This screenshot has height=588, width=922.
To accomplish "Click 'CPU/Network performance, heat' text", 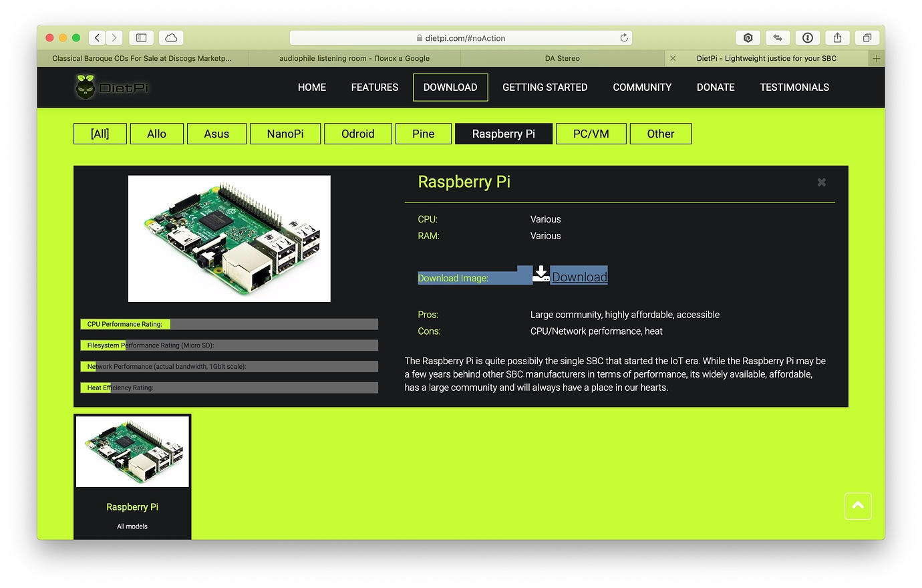I will (x=597, y=331).
